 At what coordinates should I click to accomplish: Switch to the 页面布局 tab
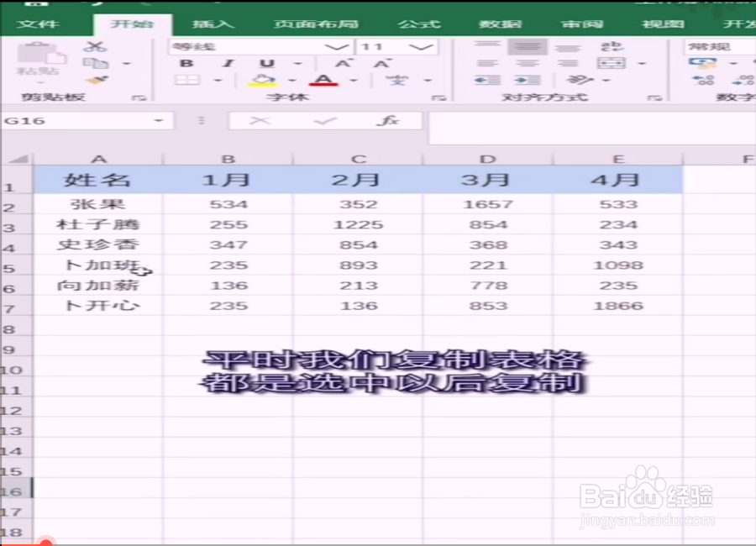[316, 24]
